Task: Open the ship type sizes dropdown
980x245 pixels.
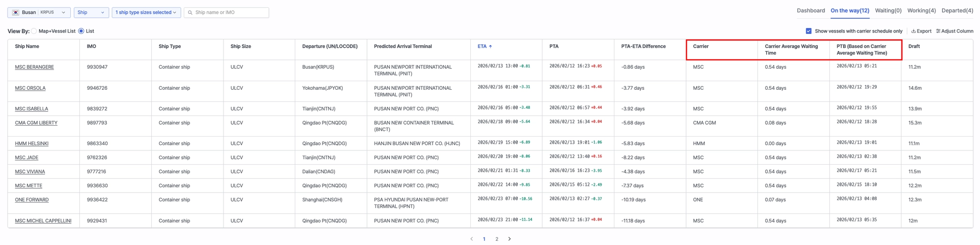Action: click(146, 13)
